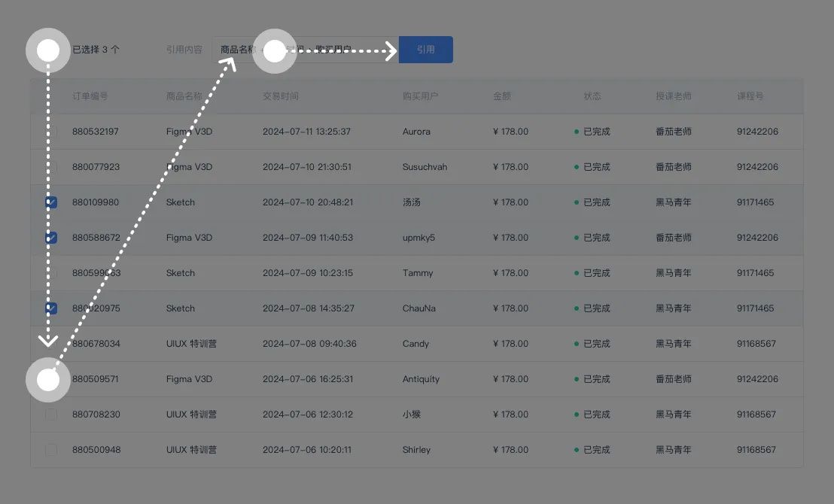Viewport: 834px width, 504px height.
Task: Click the 课程号 column header
Action: pos(750,96)
